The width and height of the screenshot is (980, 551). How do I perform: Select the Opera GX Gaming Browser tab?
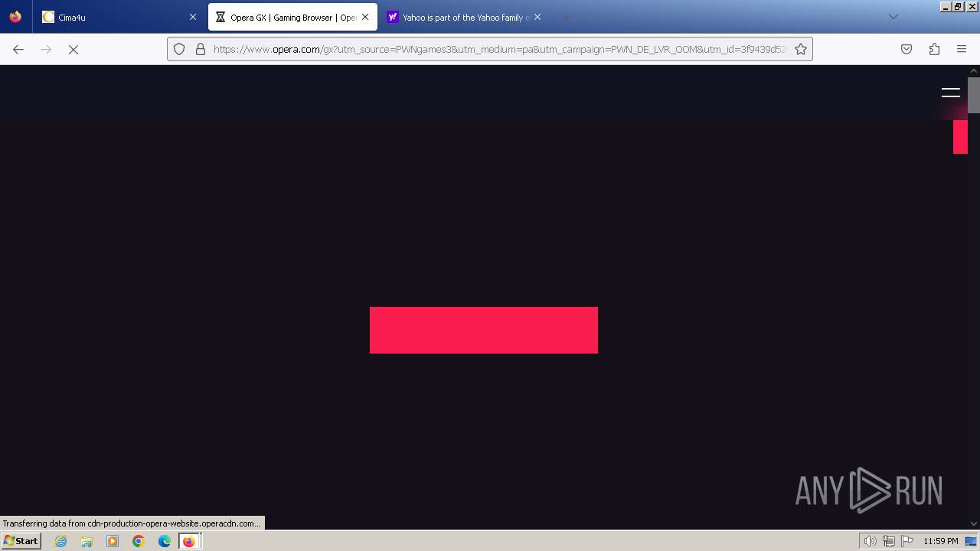[292, 17]
